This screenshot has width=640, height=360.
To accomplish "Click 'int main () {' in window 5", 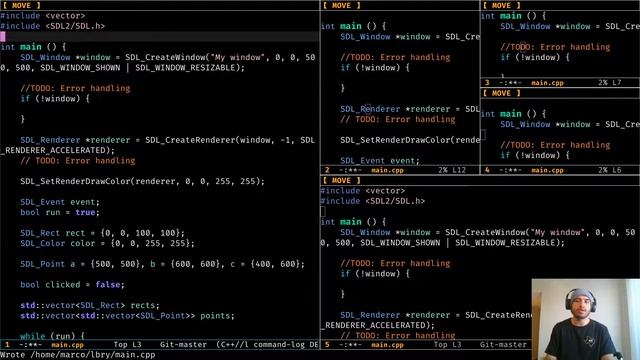I will [353, 222].
